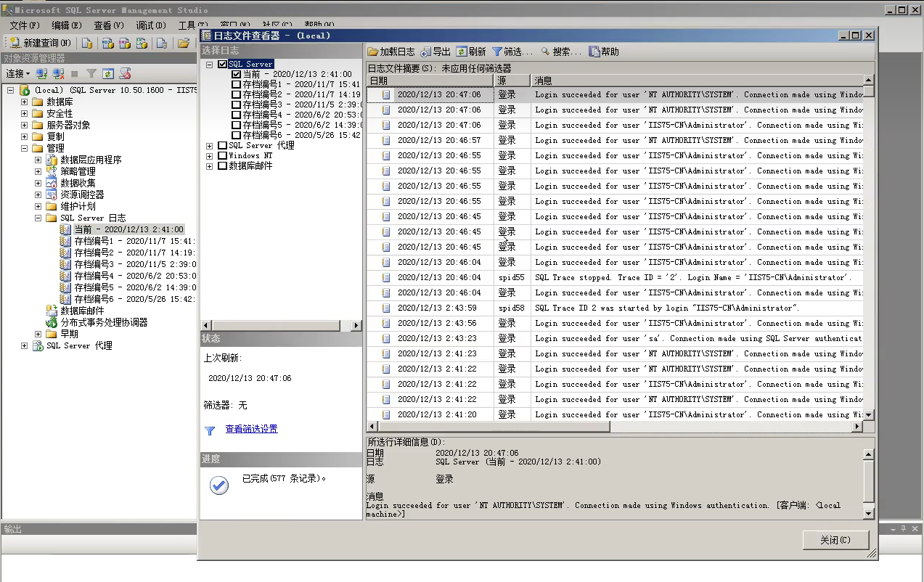Image resolution: width=924 pixels, height=582 pixels.
Task: Click the stop activity icon in Object Explorer toolbar
Action: click(75, 73)
